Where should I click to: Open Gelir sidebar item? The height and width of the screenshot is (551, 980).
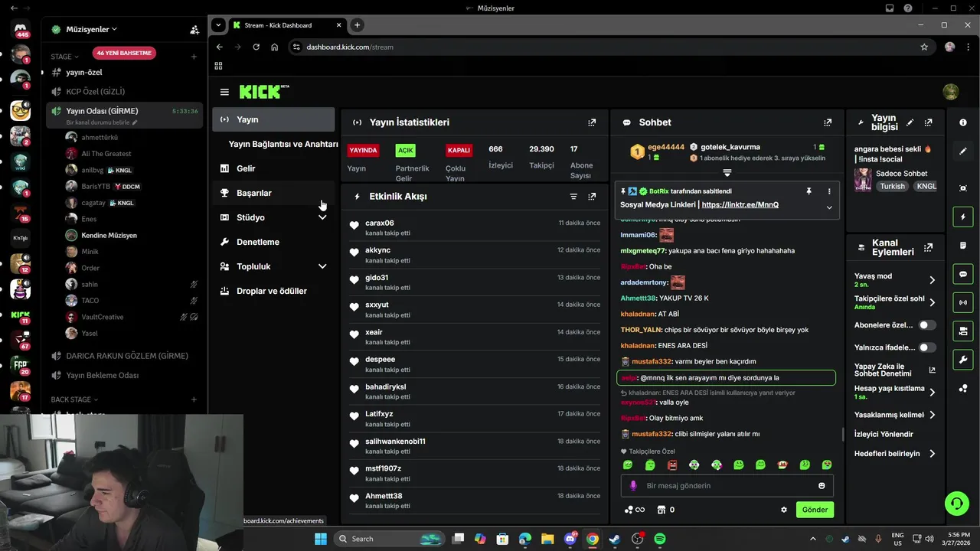[273, 168]
